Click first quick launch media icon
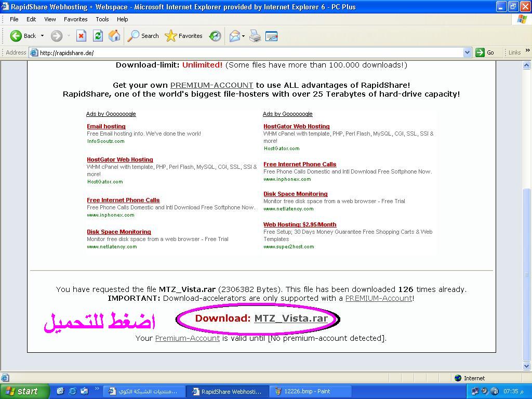The image size is (532, 399). [x=60, y=391]
